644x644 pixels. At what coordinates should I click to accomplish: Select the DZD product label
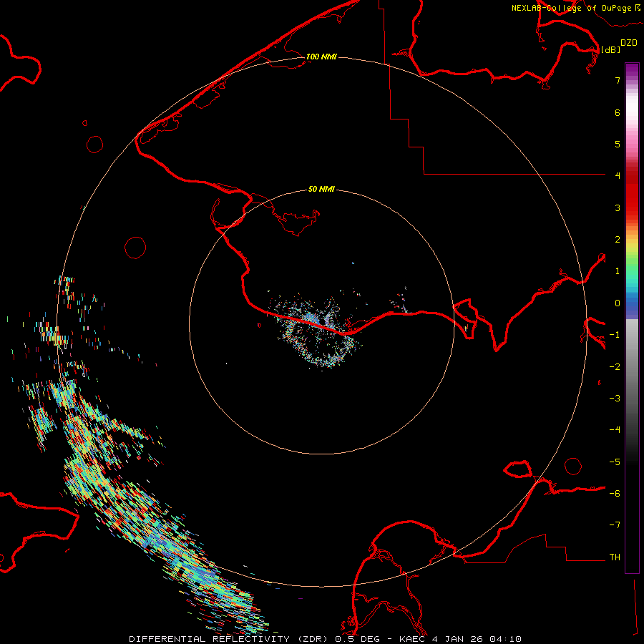tap(629, 43)
